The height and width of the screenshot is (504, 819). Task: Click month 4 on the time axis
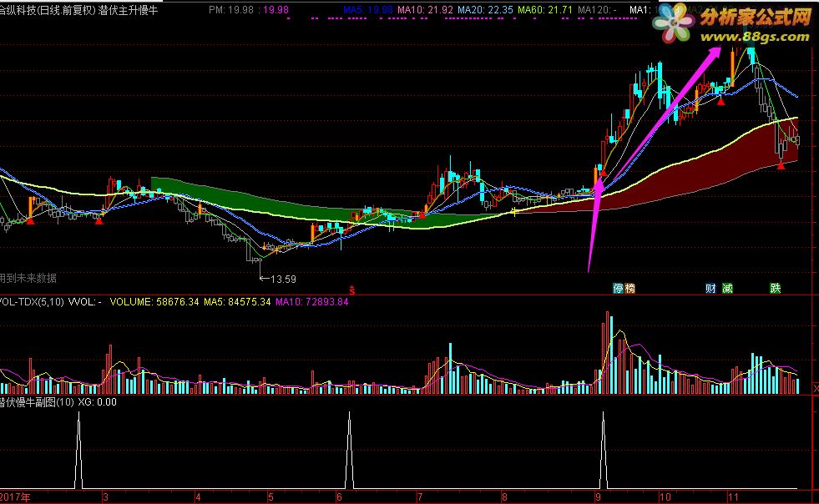coord(198,497)
